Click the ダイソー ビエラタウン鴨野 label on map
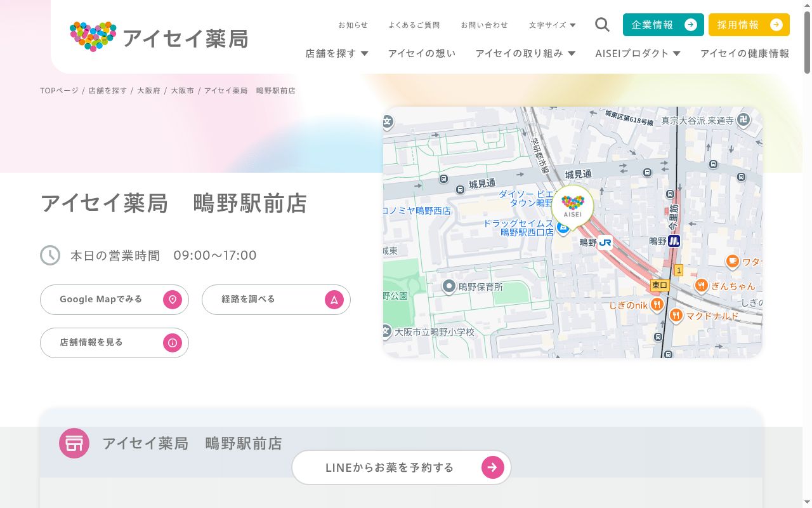812x508 pixels. (x=527, y=198)
